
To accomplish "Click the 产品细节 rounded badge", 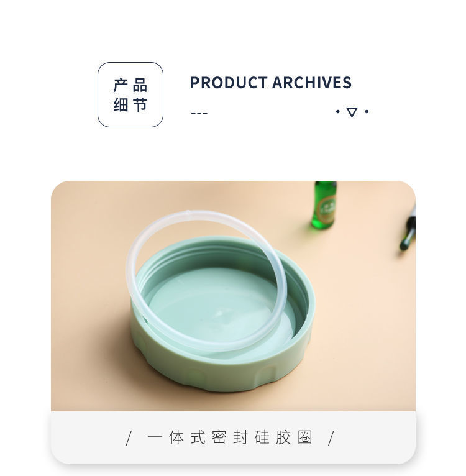I will [x=130, y=94].
